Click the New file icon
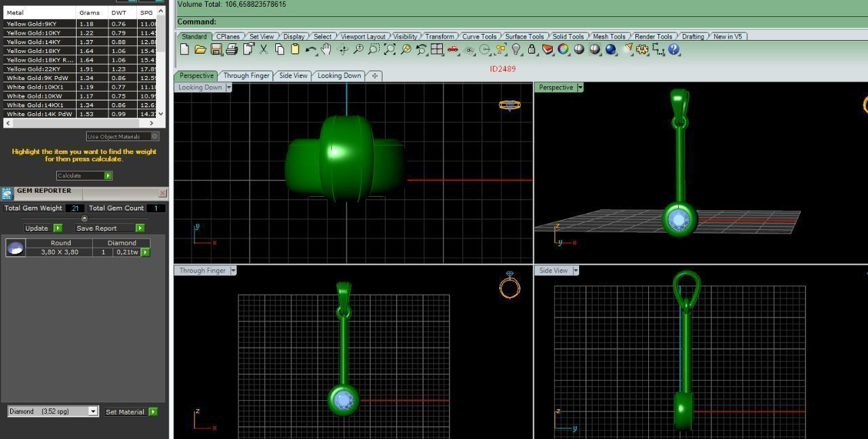 tap(184, 49)
